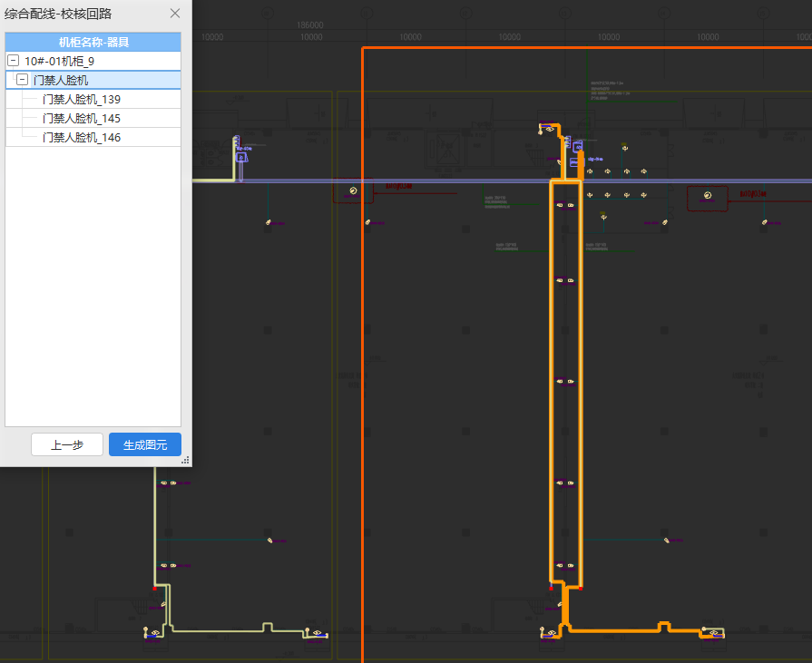Select 门禁人脸机_145 in the tree
This screenshot has width=812, height=663.
coord(82,119)
